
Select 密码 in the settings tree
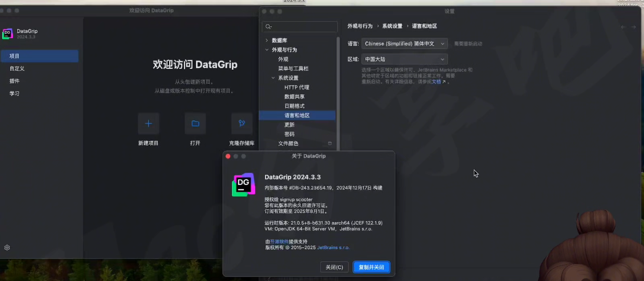tap(289, 134)
